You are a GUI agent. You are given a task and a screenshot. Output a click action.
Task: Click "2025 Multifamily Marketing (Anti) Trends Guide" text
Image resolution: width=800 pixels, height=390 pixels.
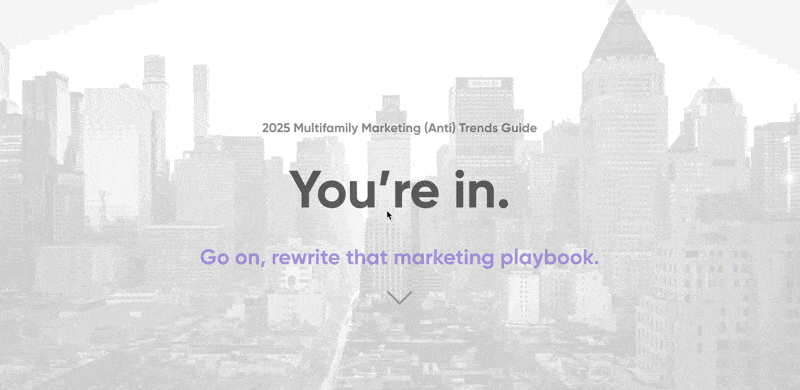pyautogui.click(x=399, y=128)
